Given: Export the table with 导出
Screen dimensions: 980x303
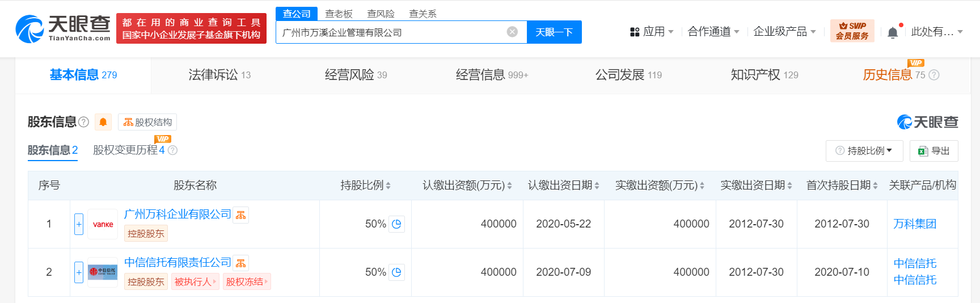Looking at the screenshot, I should point(934,151).
